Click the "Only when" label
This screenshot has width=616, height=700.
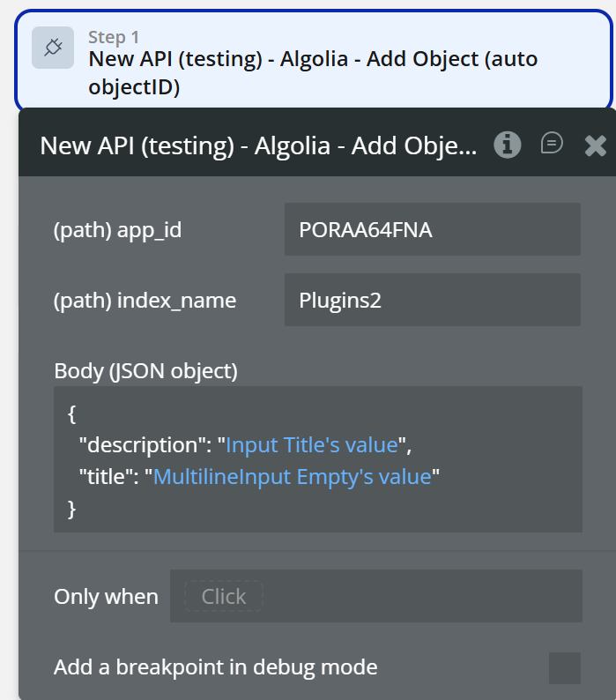click(106, 597)
